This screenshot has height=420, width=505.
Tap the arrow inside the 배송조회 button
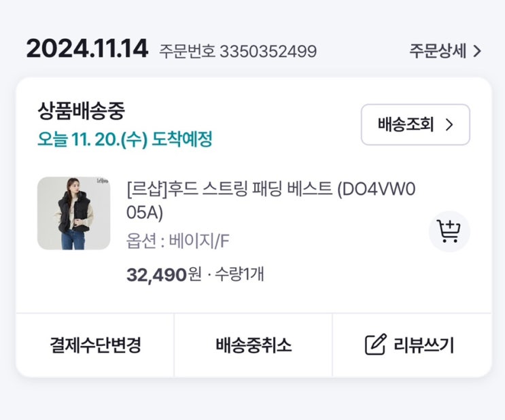pyautogui.click(x=449, y=124)
